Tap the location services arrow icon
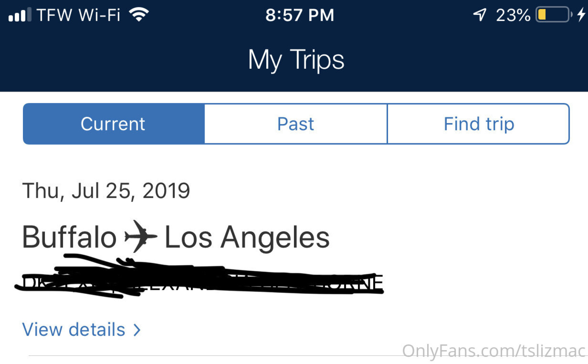588x364 pixels. [480, 15]
